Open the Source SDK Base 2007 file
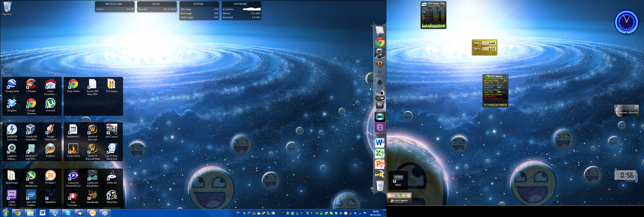This screenshot has height=217, width=644. (93, 87)
